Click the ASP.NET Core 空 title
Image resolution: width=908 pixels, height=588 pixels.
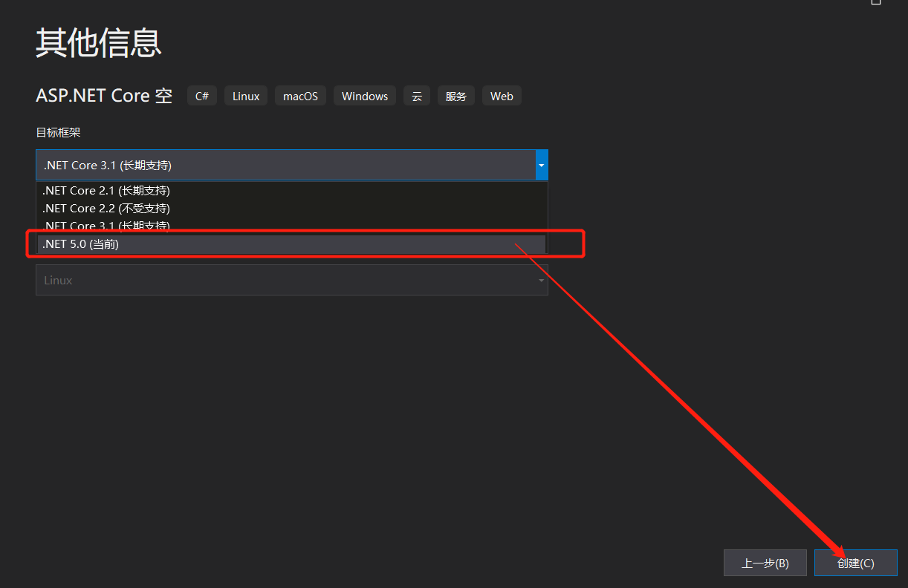tap(104, 96)
